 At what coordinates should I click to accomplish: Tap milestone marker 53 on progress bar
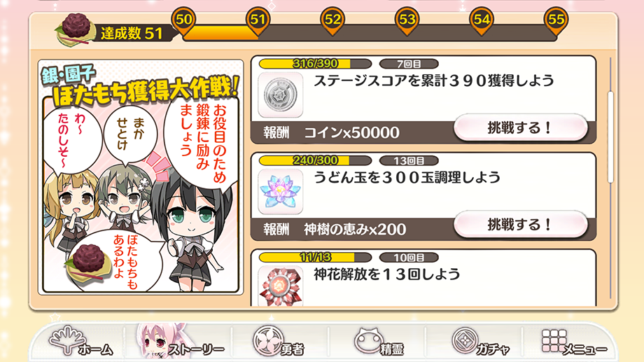407,22
